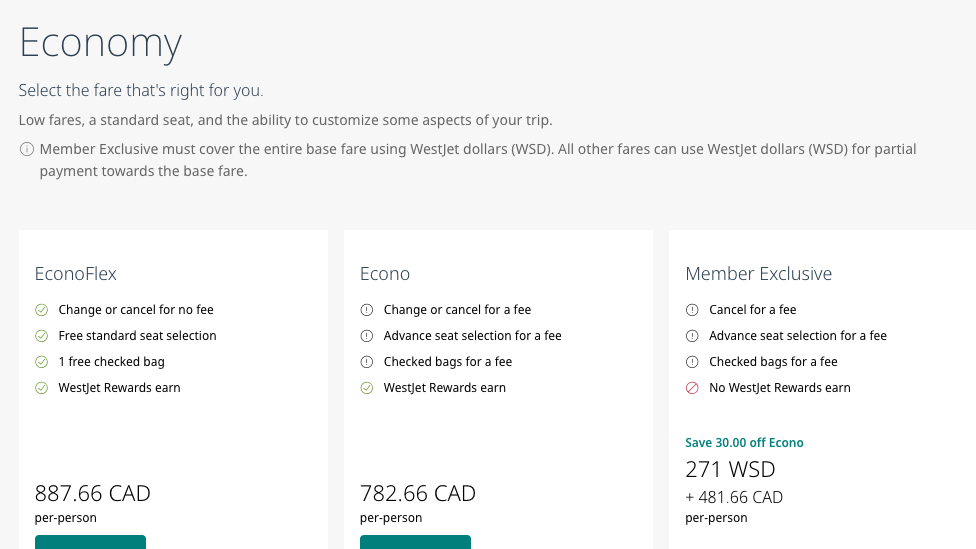This screenshot has width=976, height=549.
Task: Click green check next to 'Change or cancel for no fee'
Action: pyautogui.click(x=42, y=310)
